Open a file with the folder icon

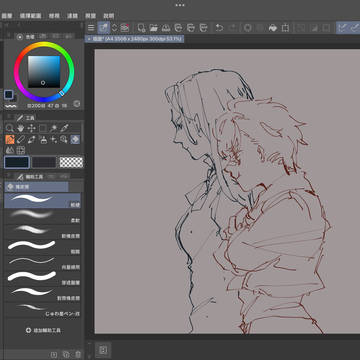pos(154,28)
